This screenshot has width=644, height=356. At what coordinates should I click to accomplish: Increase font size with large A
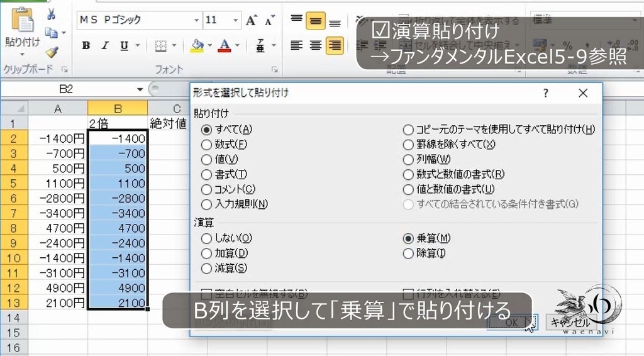(x=252, y=21)
